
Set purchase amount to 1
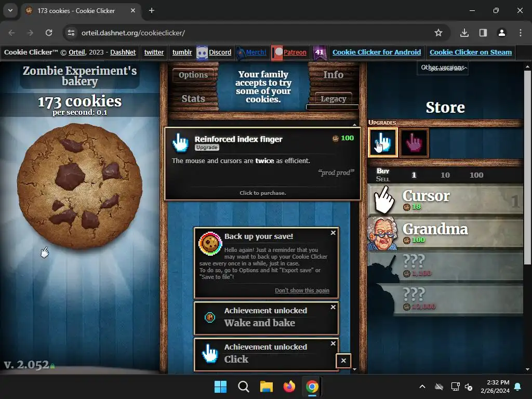[414, 175]
